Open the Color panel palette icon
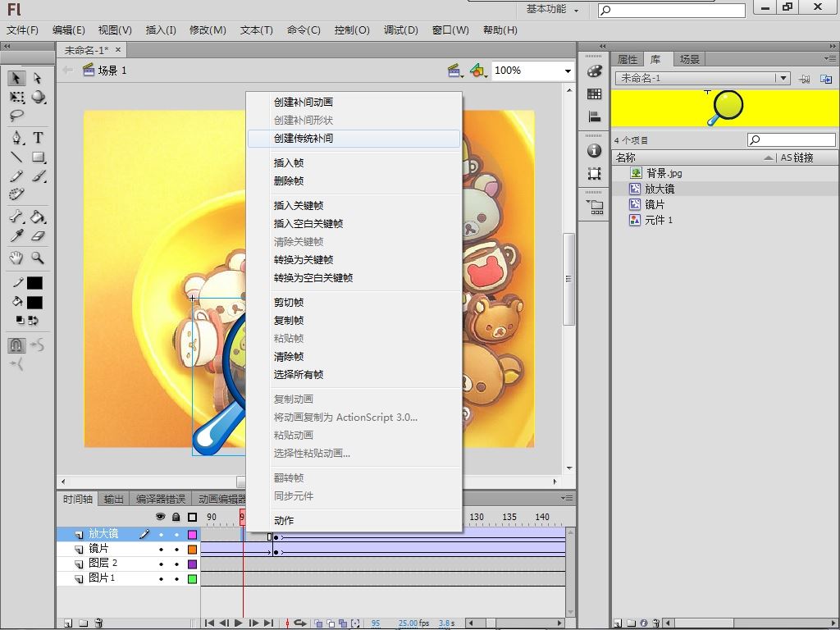840x630 pixels. point(594,71)
